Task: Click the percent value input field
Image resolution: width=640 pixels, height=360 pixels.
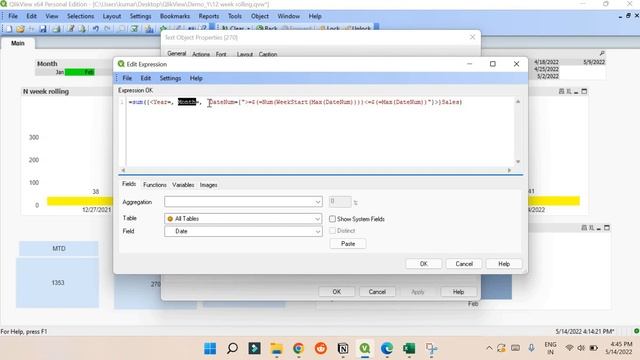Action: 340,202
